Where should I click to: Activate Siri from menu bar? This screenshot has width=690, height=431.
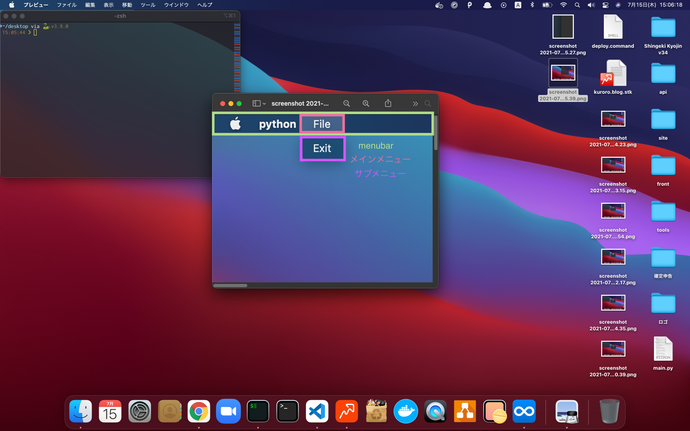tap(618, 5)
